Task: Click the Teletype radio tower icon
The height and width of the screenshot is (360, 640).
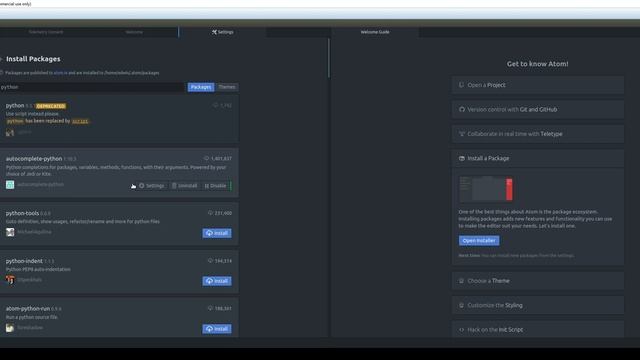Action: [462, 134]
